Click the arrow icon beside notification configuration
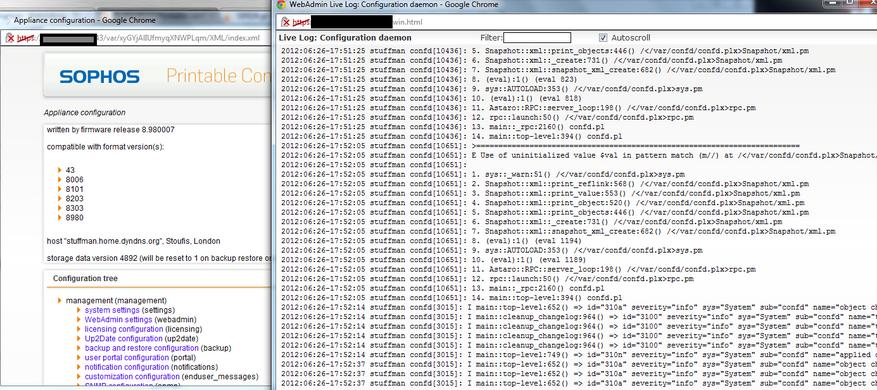 coord(79,367)
